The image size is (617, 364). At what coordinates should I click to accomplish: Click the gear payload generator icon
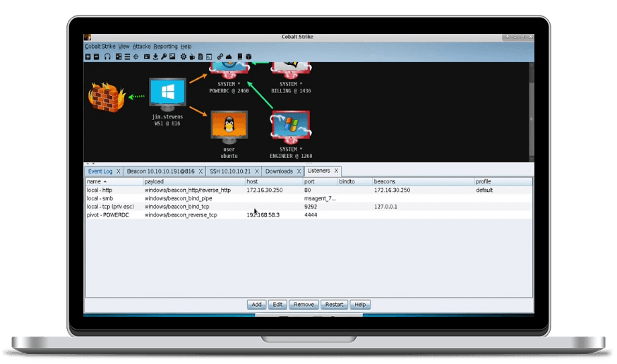184,56
